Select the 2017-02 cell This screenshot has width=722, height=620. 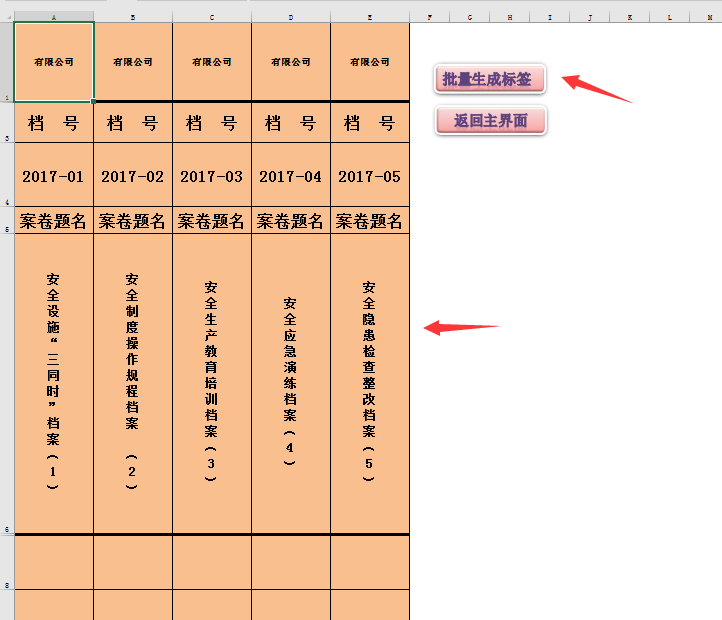click(x=133, y=175)
